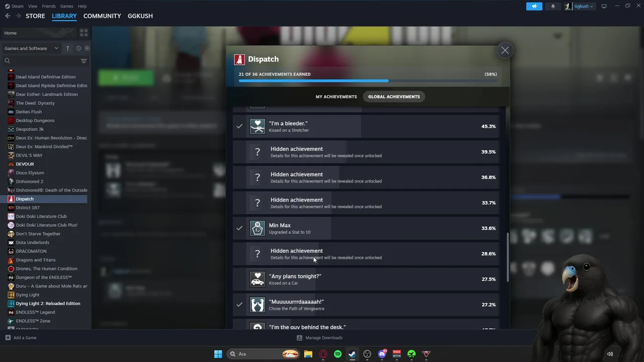This screenshot has height=362, width=644.
Task: Toggle the sort direction arrow
Action: pos(68,48)
